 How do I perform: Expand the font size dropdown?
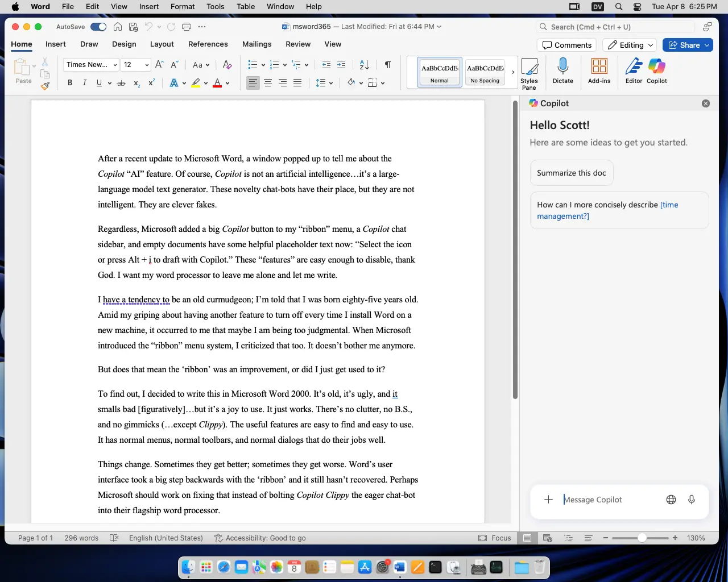(x=147, y=65)
